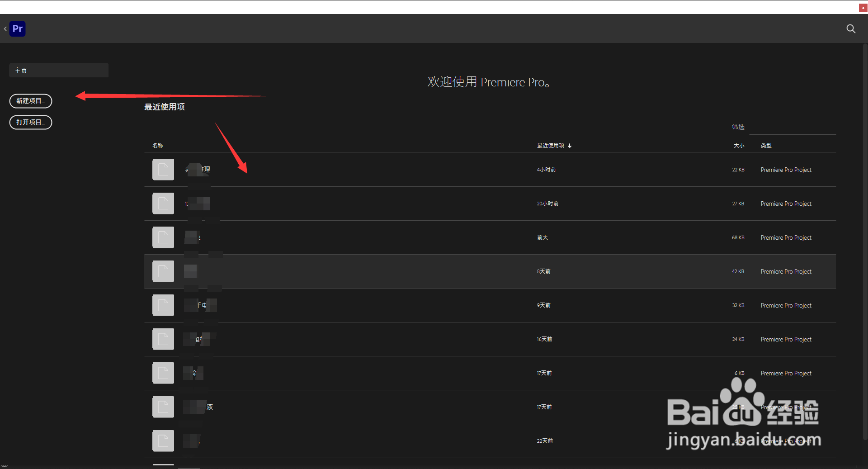Image resolution: width=868 pixels, height=469 pixels.
Task: Open the project file icon used 4小时前
Action: point(163,170)
